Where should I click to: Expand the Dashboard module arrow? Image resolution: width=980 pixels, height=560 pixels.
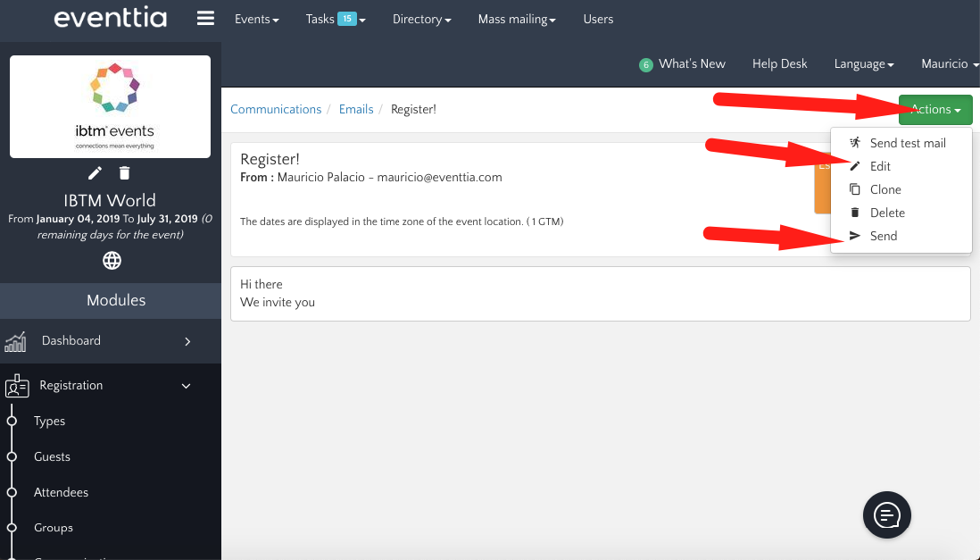coord(187,341)
